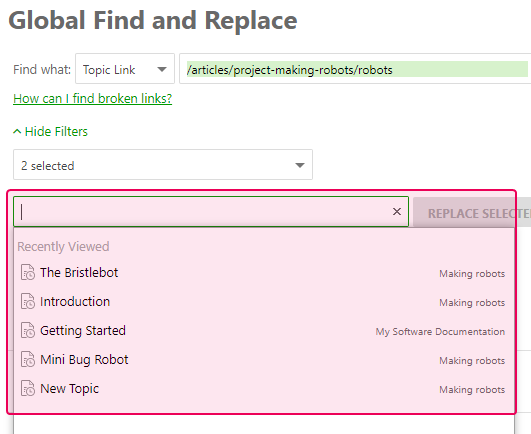Collapse filters with Hide Filters
This screenshot has width=531, height=434.
pyautogui.click(x=50, y=131)
